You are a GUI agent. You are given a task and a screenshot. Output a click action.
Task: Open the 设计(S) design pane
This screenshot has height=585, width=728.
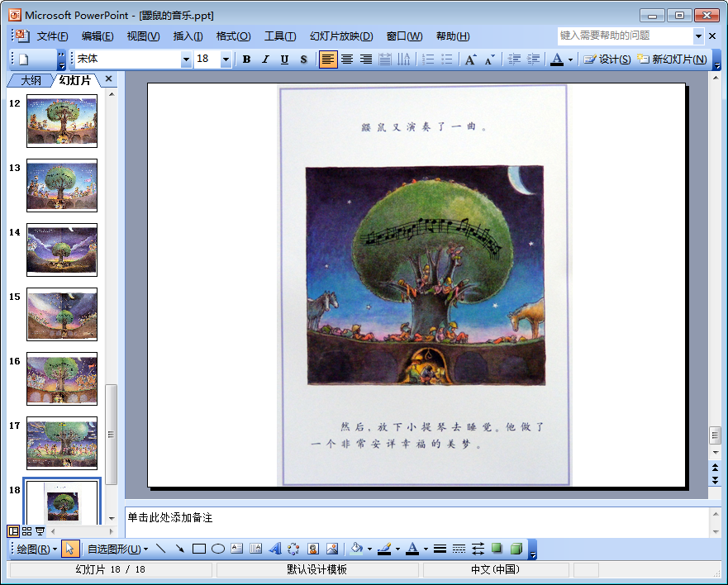pos(607,59)
